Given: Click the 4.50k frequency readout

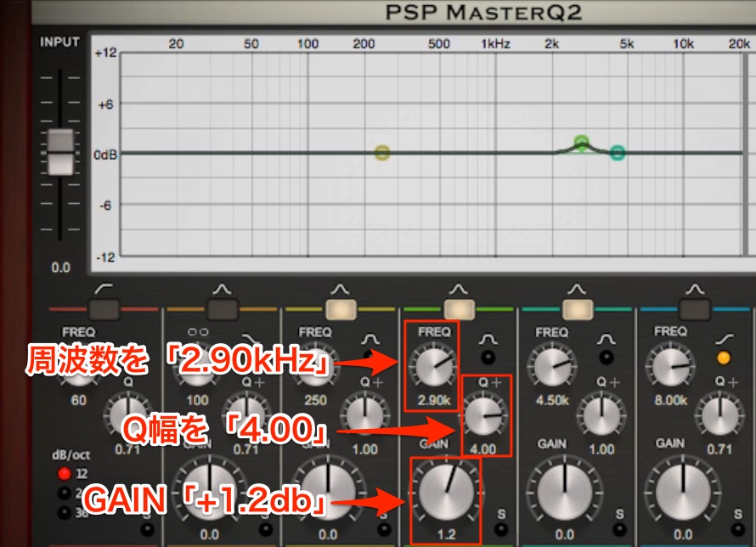Looking at the screenshot, I should (x=552, y=400).
